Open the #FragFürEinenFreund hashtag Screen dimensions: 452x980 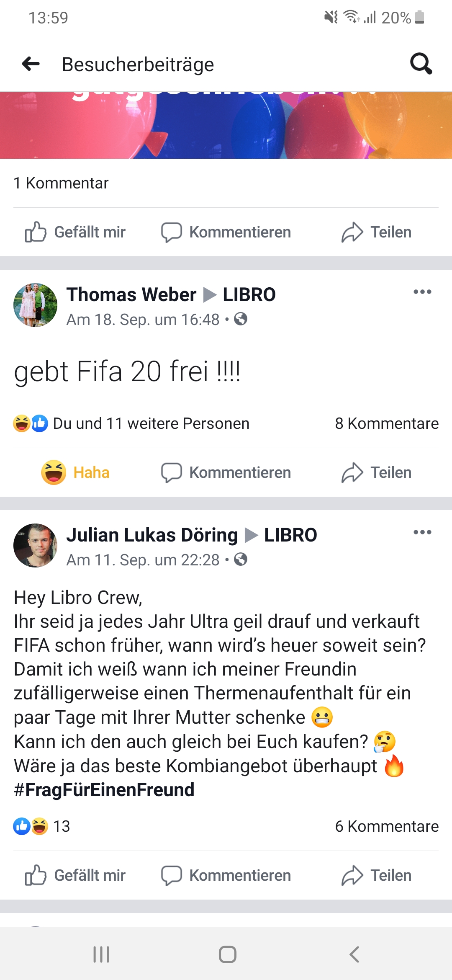pyautogui.click(x=104, y=790)
